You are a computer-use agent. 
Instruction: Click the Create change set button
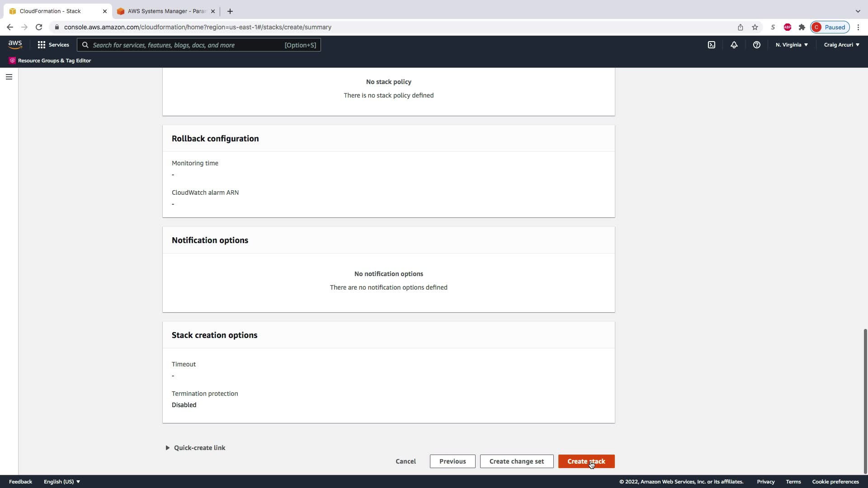(x=516, y=461)
